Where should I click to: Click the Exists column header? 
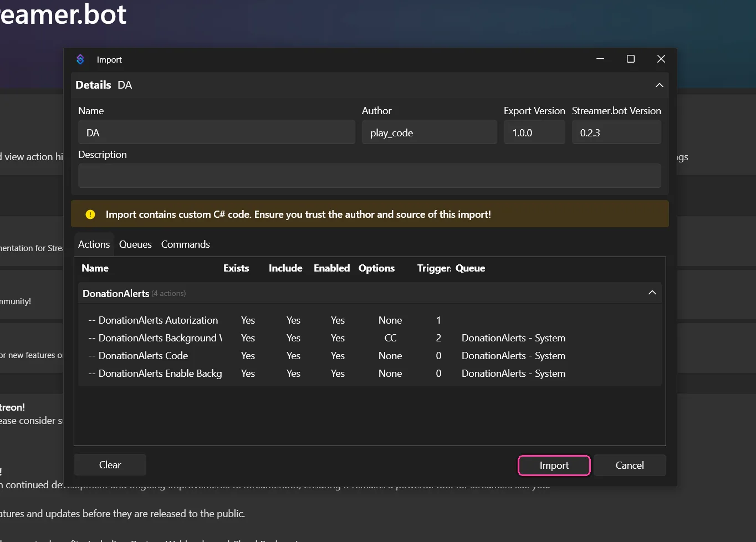pyautogui.click(x=236, y=268)
